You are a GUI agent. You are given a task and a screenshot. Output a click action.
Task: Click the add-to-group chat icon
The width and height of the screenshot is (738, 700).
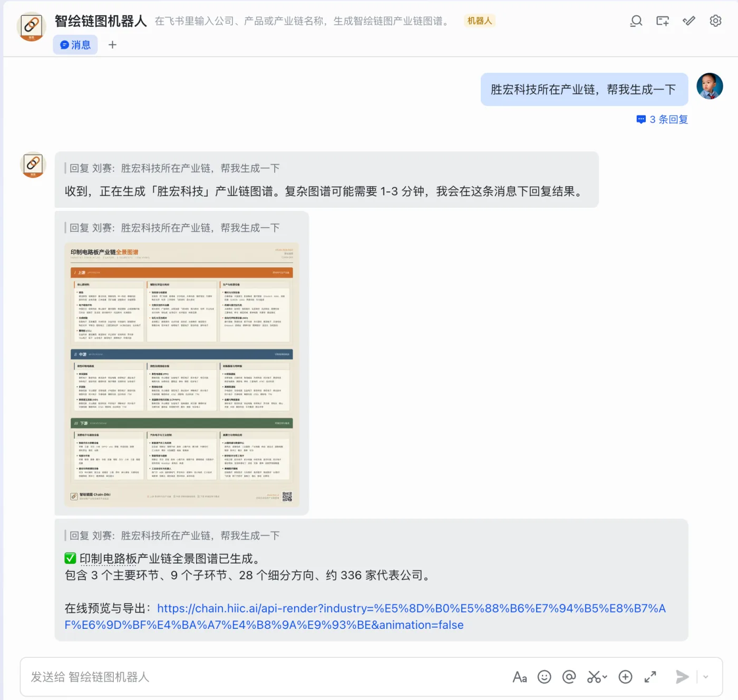click(x=663, y=21)
